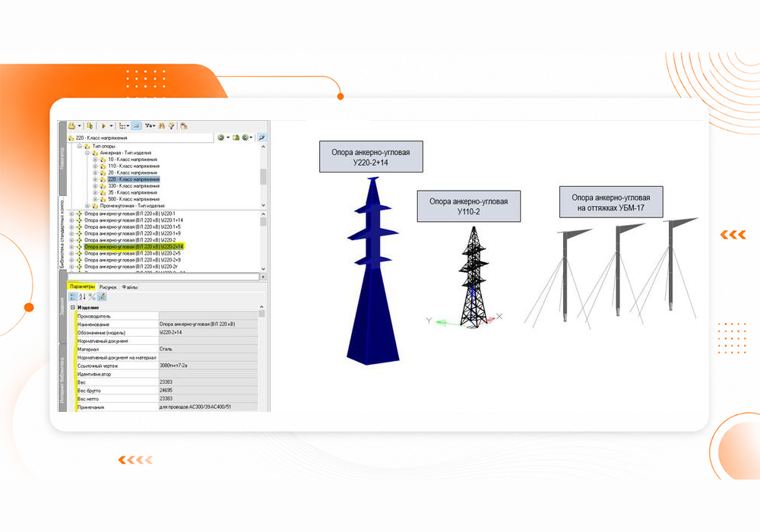
Task: Click the tree panel vertical scrollbar thumb
Action: pyautogui.click(x=263, y=176)
